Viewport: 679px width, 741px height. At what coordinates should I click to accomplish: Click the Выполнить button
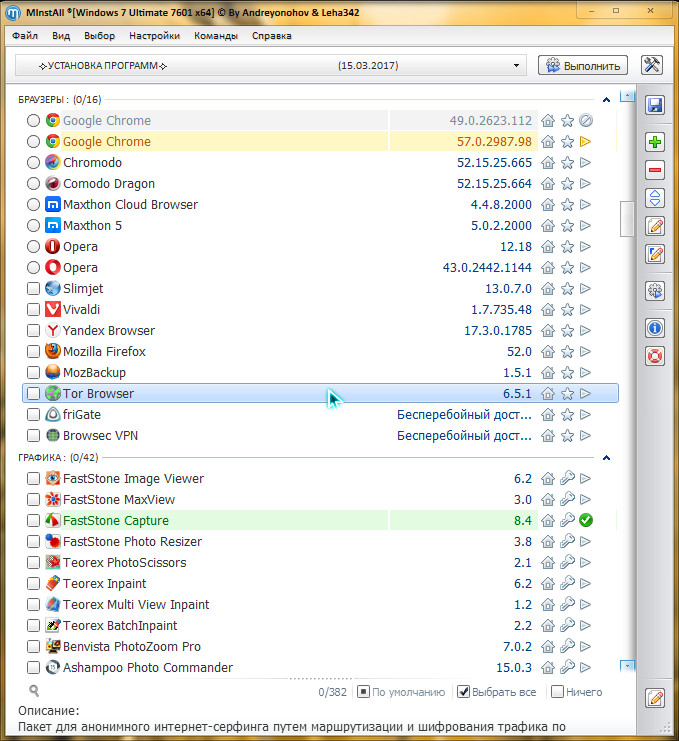[583, 65]
